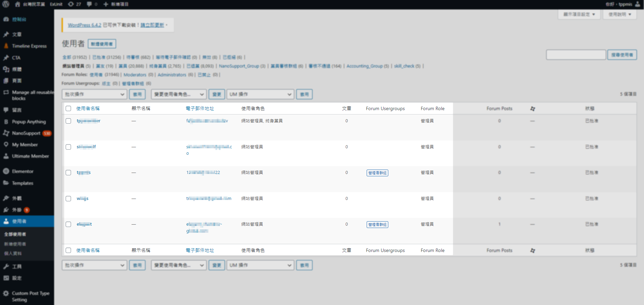
Task: Open 新增使用者 submenu item
Action: point(15,244)
